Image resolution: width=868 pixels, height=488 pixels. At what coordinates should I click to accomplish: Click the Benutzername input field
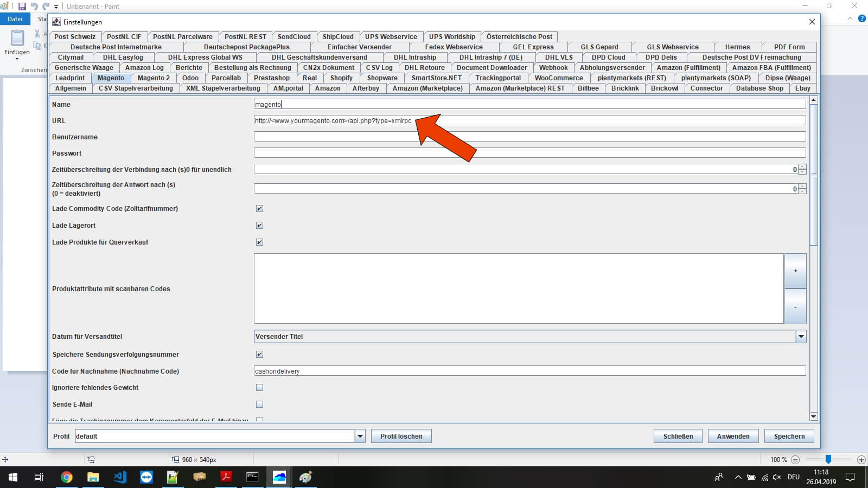[x=529, y=137]
